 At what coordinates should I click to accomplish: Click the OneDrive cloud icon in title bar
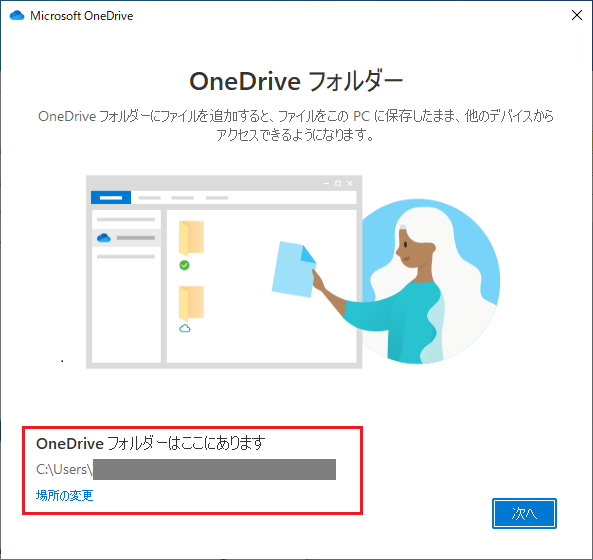(x=17, y=16)
